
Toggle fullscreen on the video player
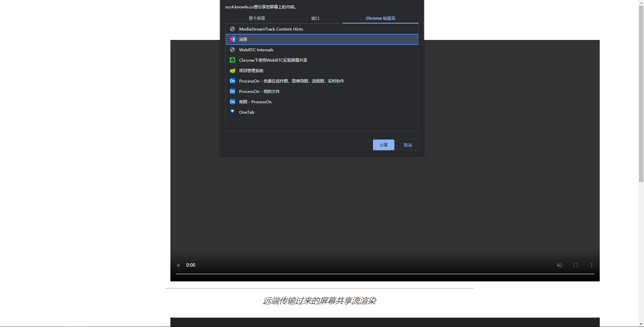pyautogui.click(x=575, y=265)
